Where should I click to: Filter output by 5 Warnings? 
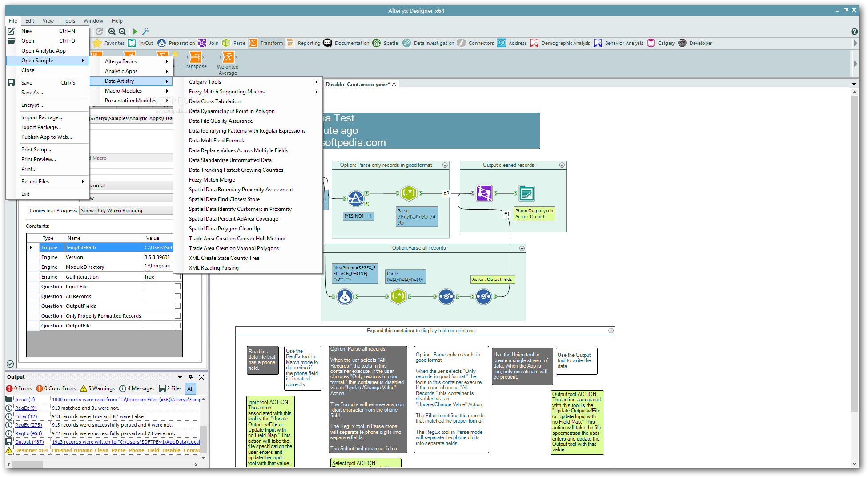97,388
